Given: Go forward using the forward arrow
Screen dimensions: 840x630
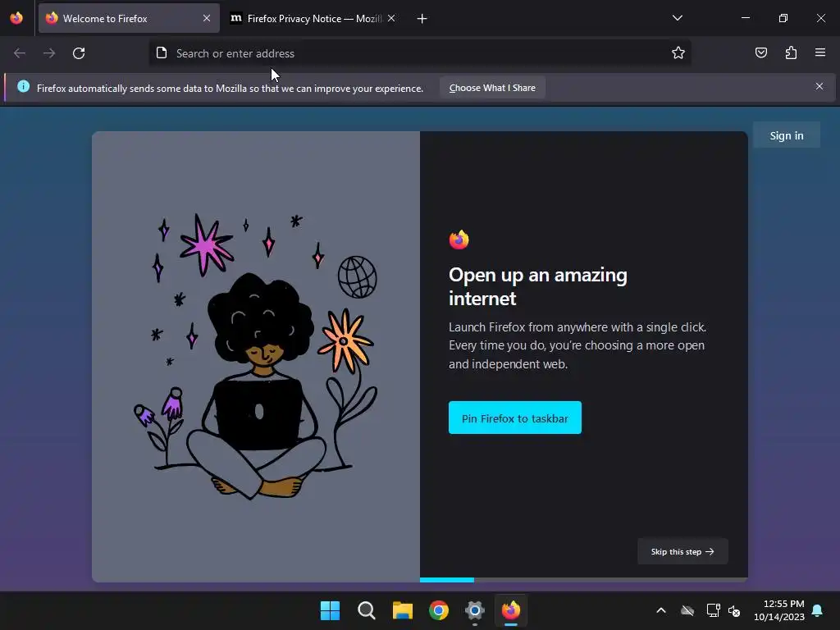Looking at the screenshot, I should tap(49, 53).
